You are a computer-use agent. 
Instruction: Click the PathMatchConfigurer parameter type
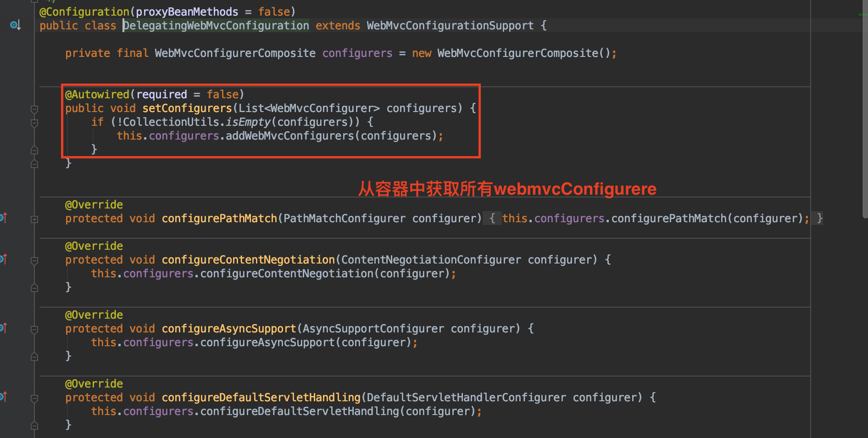click(345, 218)
